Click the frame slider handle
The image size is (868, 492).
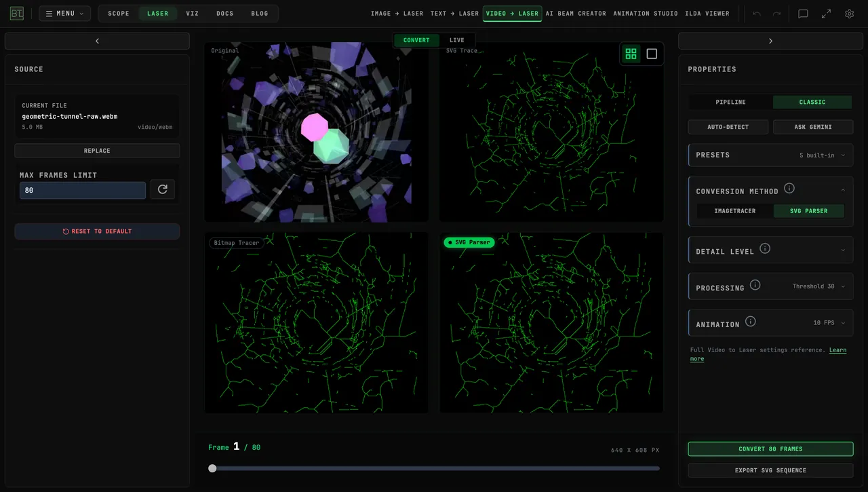(x=212, y=468)
